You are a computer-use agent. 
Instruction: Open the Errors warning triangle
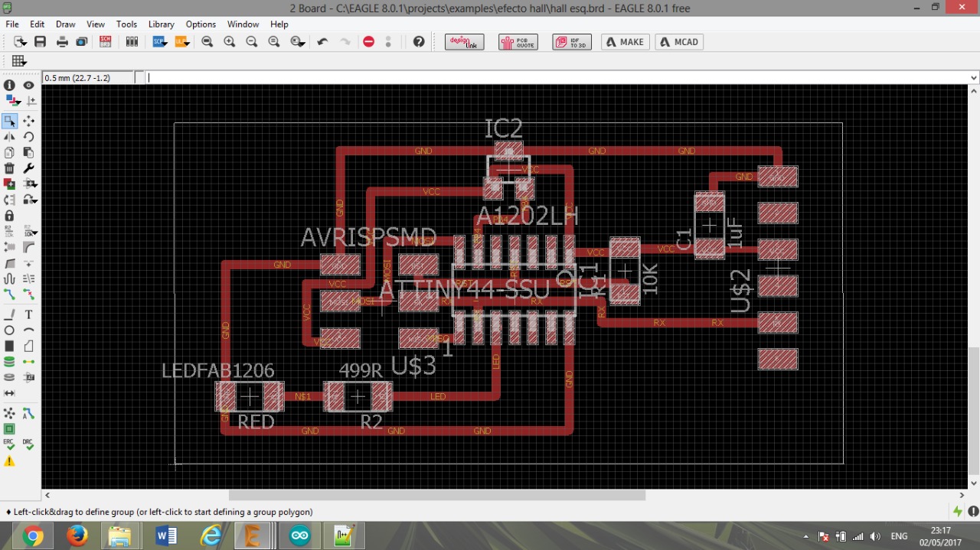click(9, 461)
